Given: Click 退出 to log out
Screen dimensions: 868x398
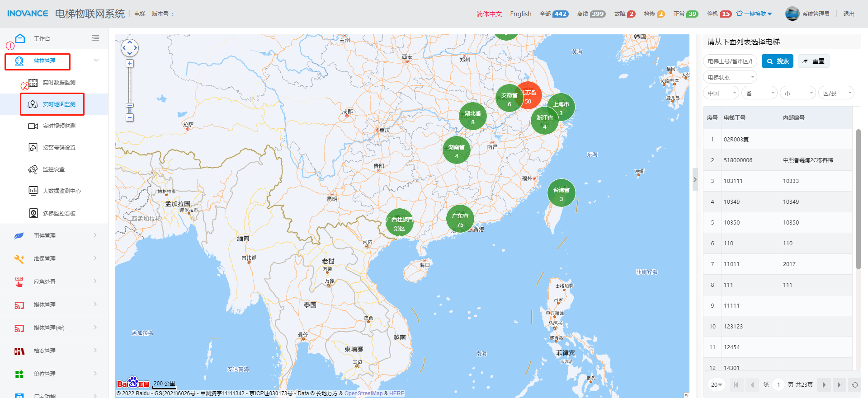Looking at the screenshot, I should tap(849, 14).
